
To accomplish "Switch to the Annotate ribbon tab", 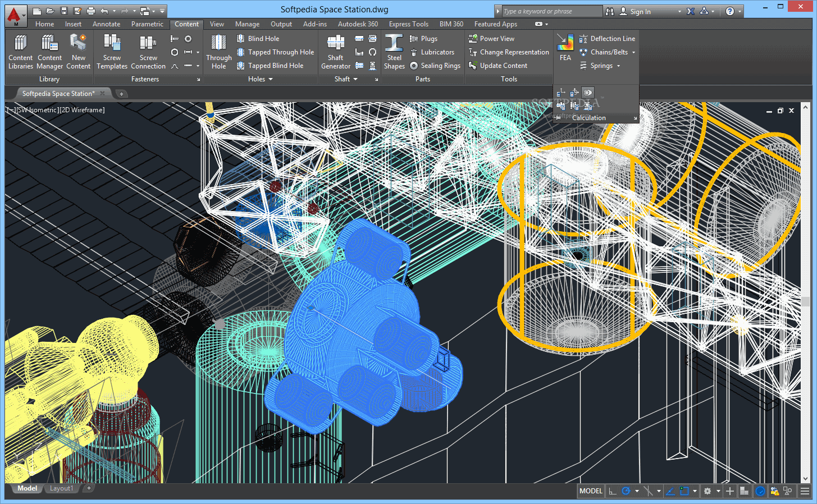I will coord(106,24).
